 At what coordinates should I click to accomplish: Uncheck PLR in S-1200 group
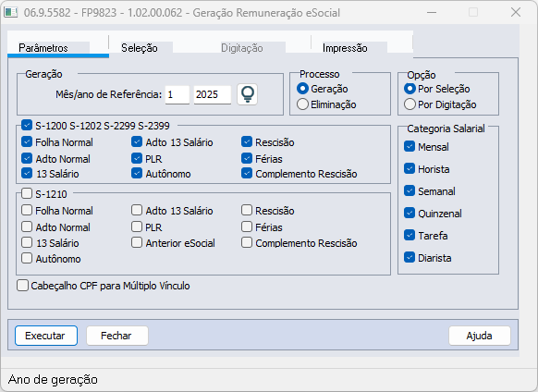click(137, 158)
